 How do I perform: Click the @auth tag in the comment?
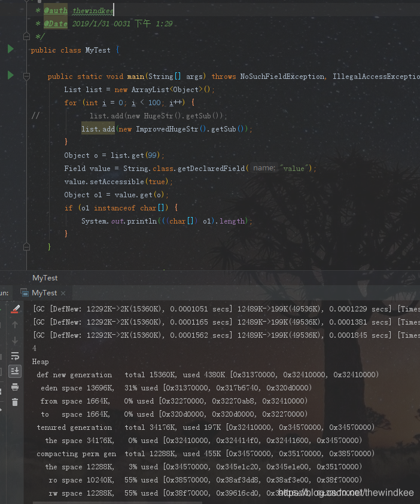[x=56, y=11]
